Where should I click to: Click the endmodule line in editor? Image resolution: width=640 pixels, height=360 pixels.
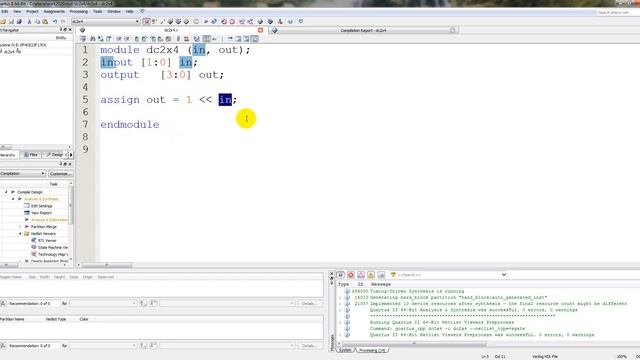[130, 124]
